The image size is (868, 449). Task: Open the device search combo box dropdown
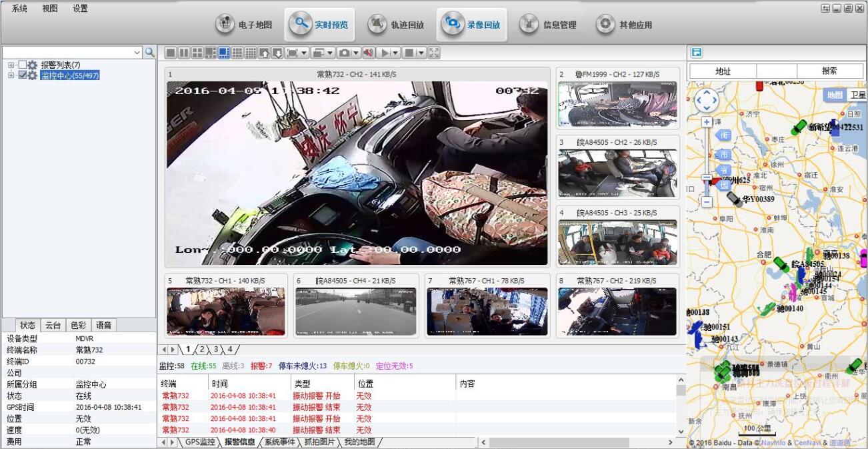click(137, 52)
